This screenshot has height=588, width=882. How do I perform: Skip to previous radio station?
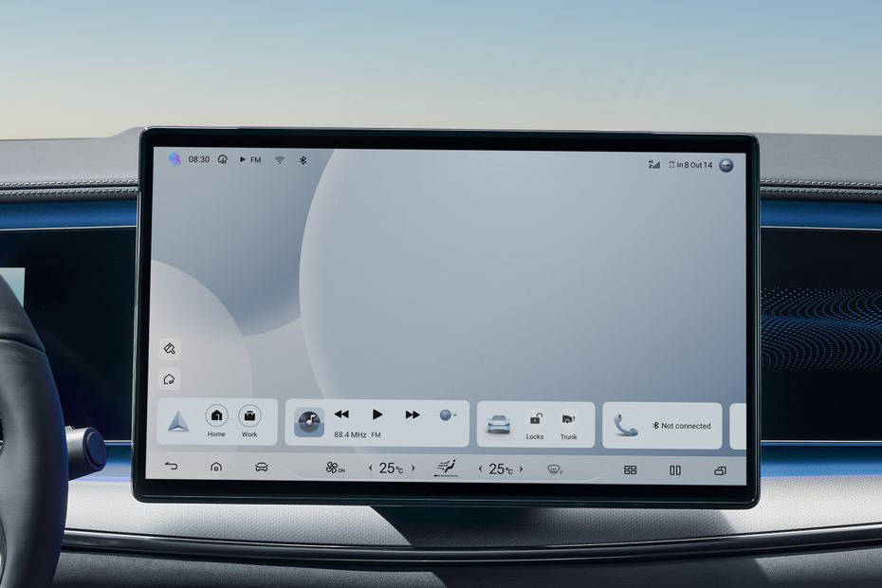tap(341, 414)
